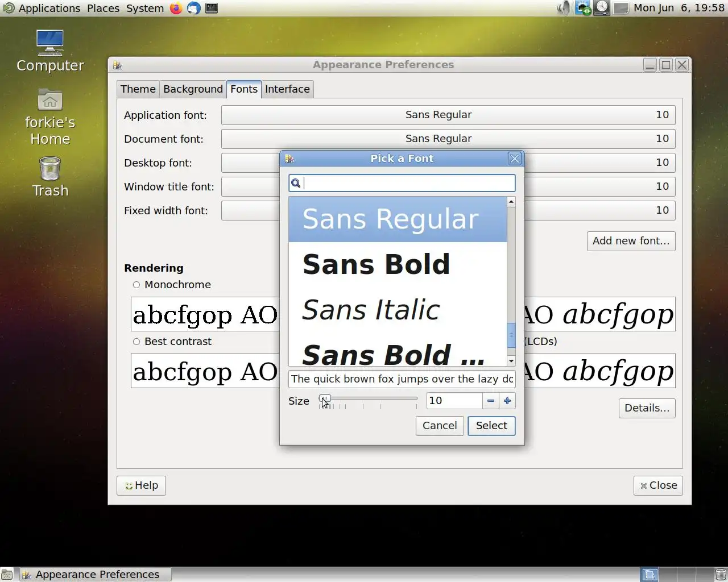This screenshot has width=728, height=582.
Task: Decrease font size with minus button
Action: (x=491, y=401)
